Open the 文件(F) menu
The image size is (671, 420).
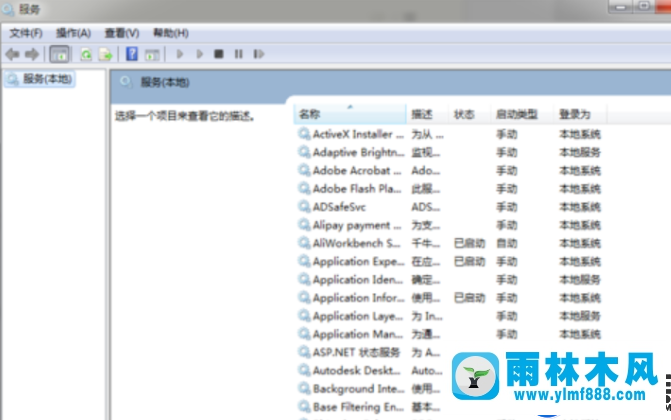coord(26,33)
